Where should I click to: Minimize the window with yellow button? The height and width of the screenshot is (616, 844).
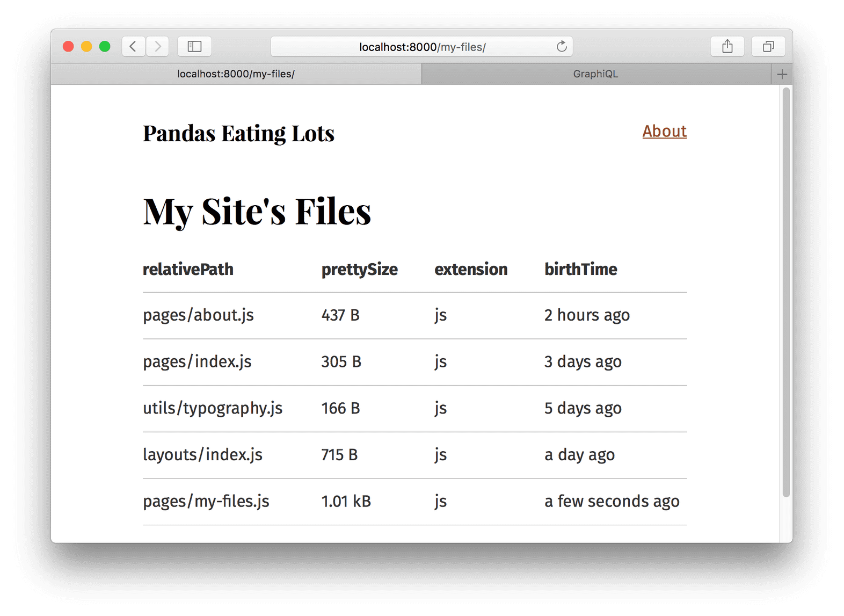[x=86, y=47]
